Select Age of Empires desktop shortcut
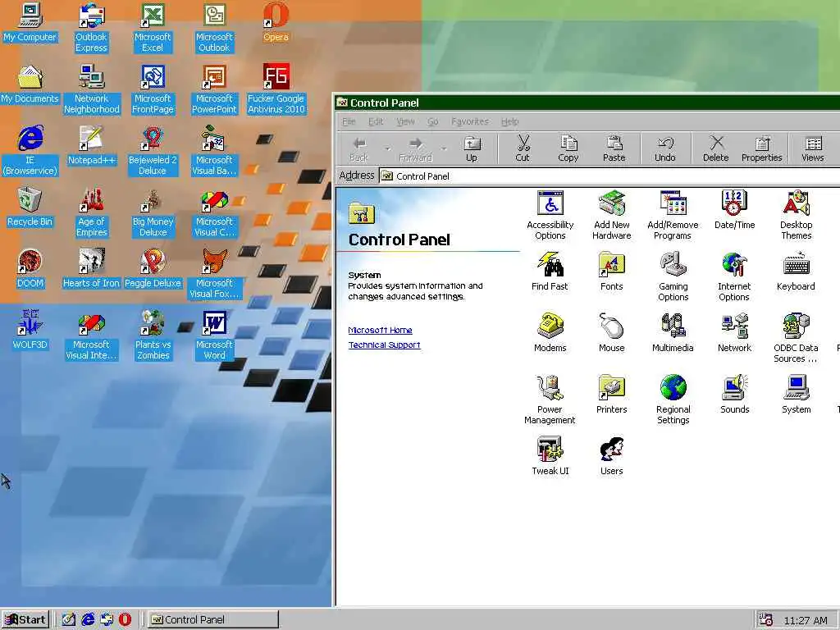840x630 pixels. click(x=92, y=212)
